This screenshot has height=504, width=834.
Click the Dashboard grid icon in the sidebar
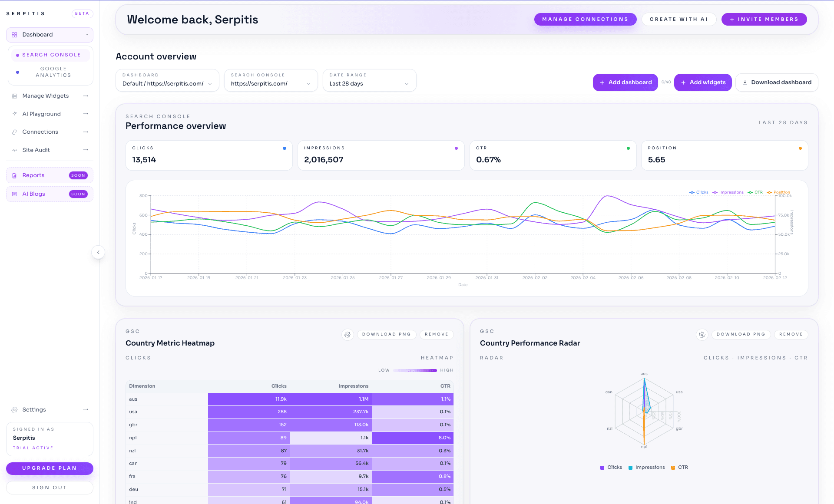pyautogui.click(x=14, y=35)
